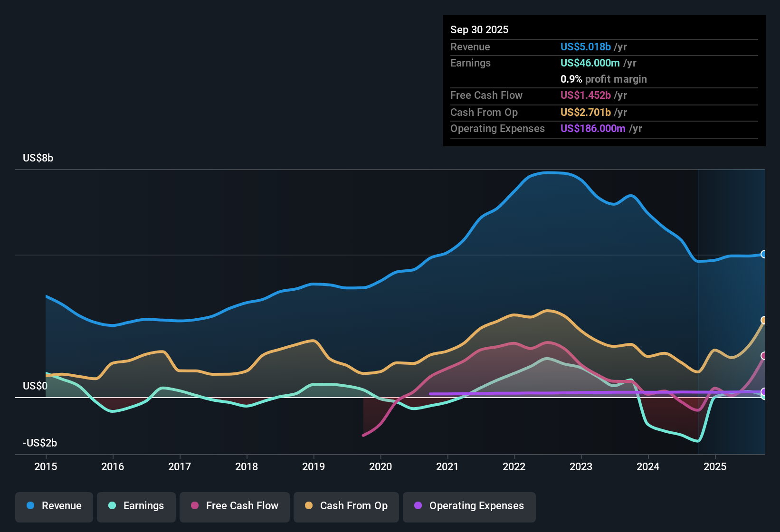Click the US$5.018b revenue value in tooltip
The height and width of the screenshot is (532, 780).
tap(585, 47)
